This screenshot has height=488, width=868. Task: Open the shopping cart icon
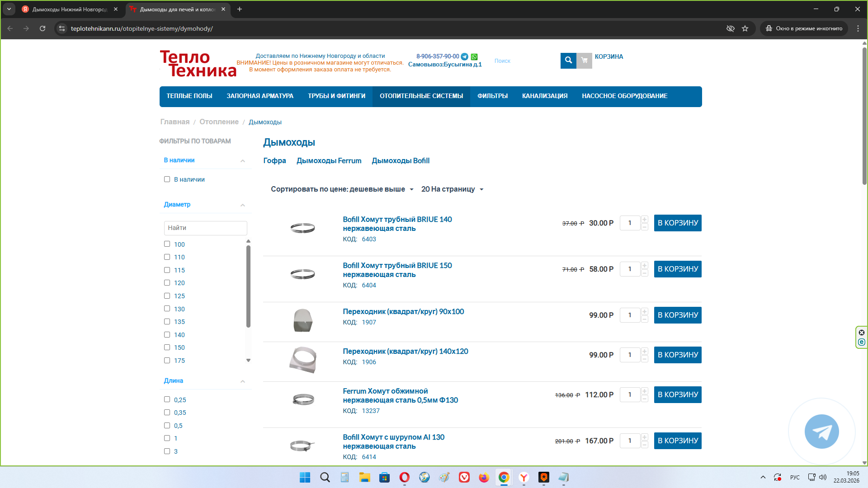(x=584, y=60)
